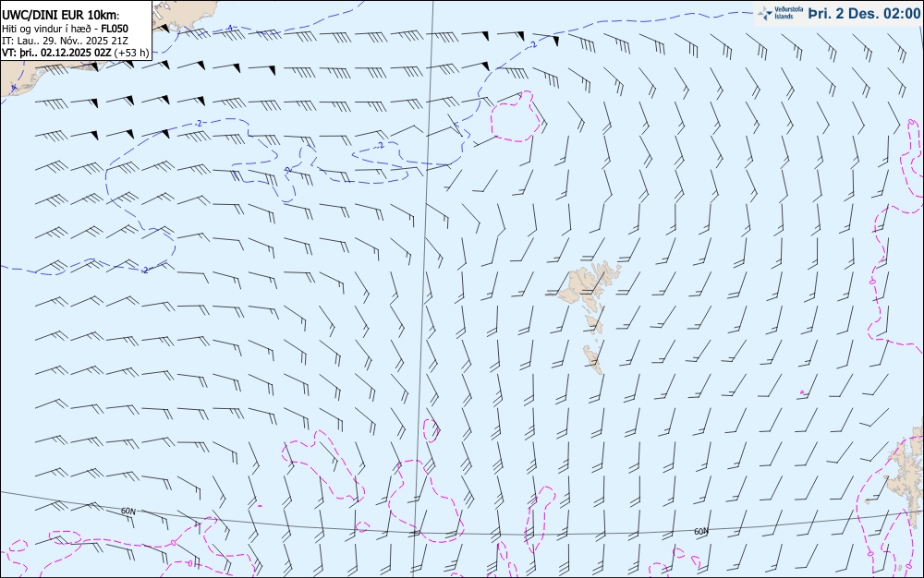Click the 'VT: þri.. 02.12.2025 02Z (+53 h)' line
The image size is (924, 578).
(x=76, y=53)
